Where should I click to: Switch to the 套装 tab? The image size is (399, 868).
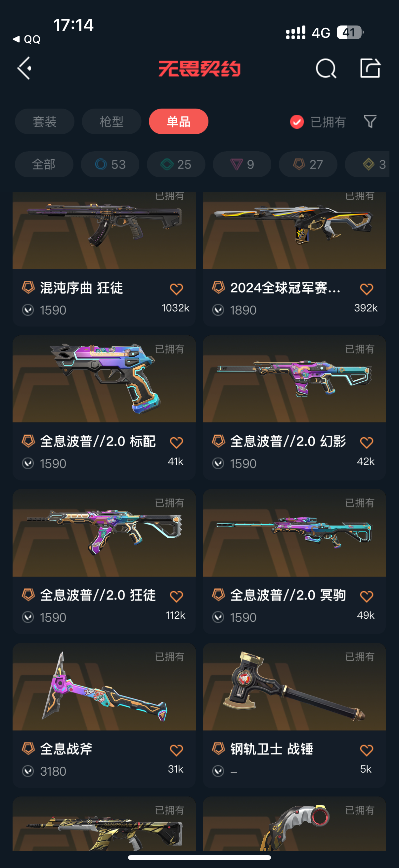pos(44,121)
